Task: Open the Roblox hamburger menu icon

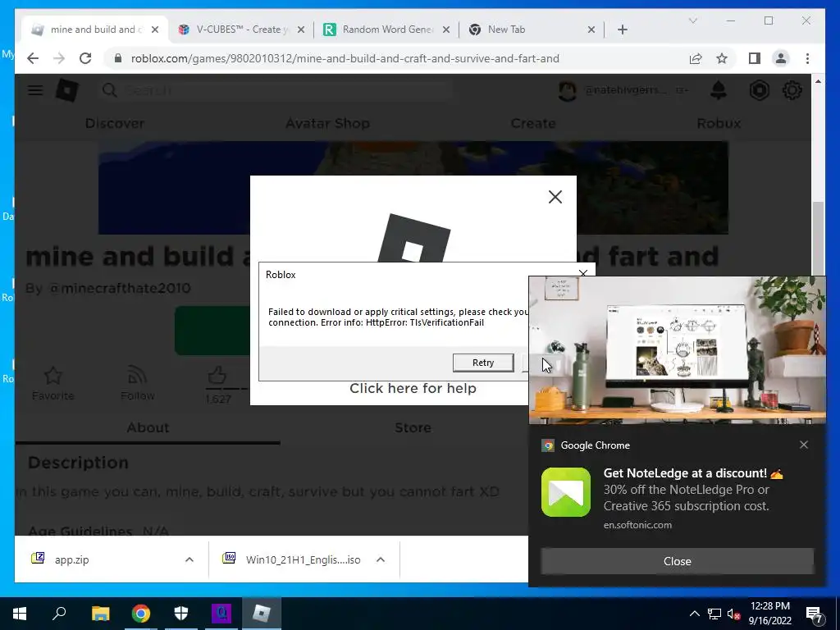Action: (x=35, y=90)
